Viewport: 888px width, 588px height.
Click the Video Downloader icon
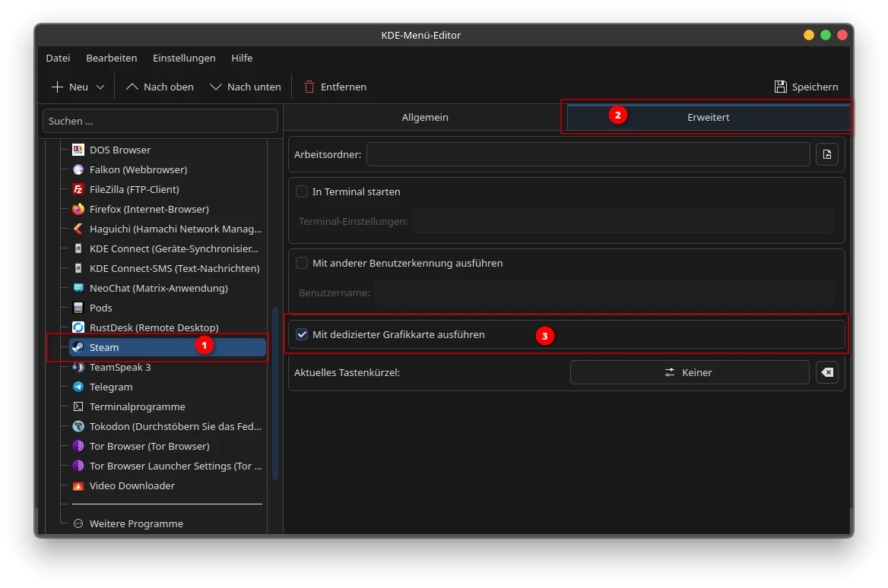(78, 486)
